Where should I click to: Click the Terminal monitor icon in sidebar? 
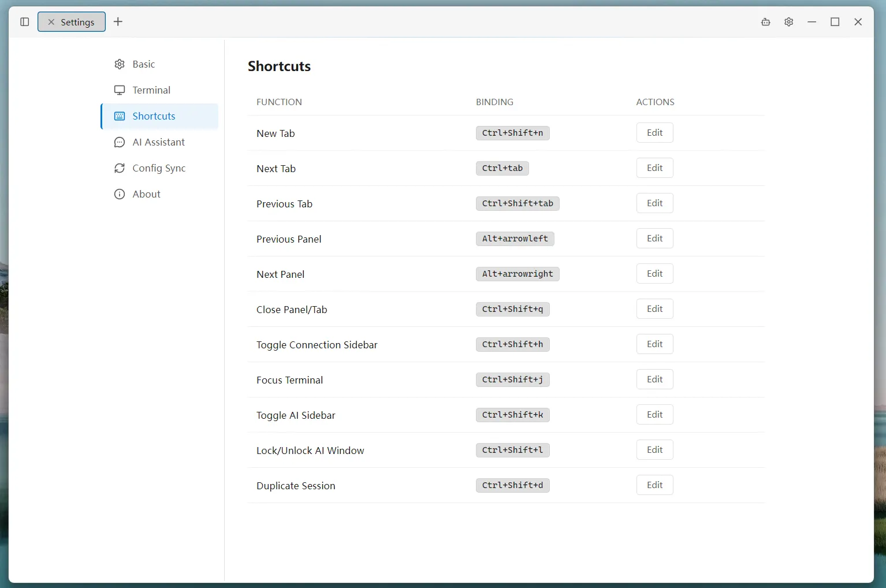tap(120, 90)
